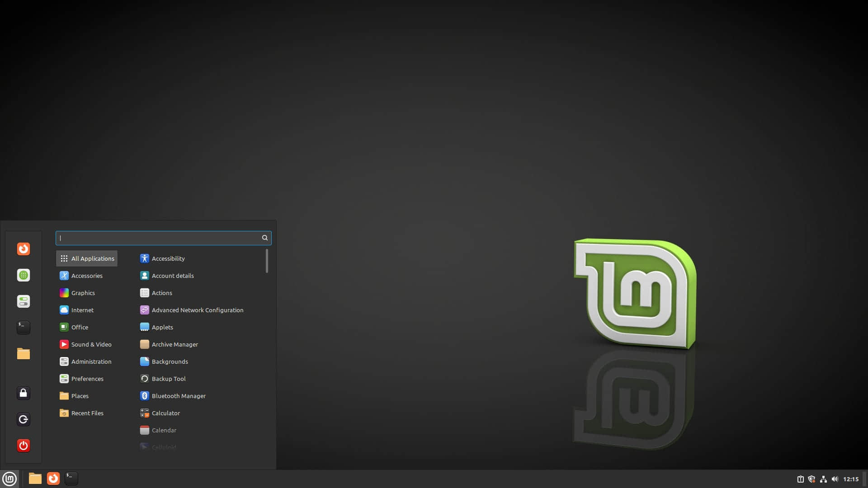Expand the Sound & Video category
Image resolution: width=868 pixels, height=488 pixels.
click(x=91, y=344)
